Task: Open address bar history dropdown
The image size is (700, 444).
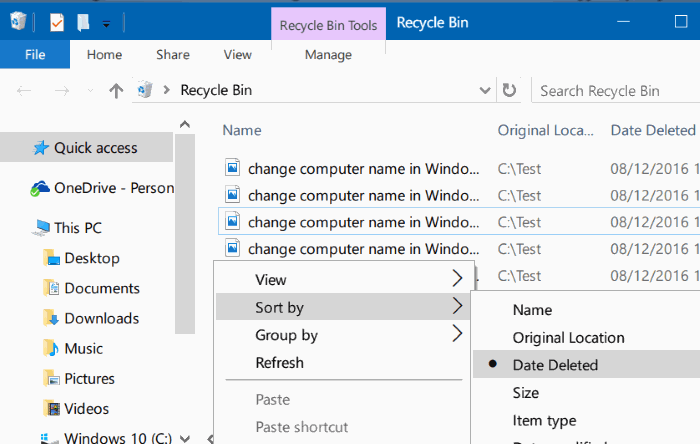Action: [x=485, y=91]
